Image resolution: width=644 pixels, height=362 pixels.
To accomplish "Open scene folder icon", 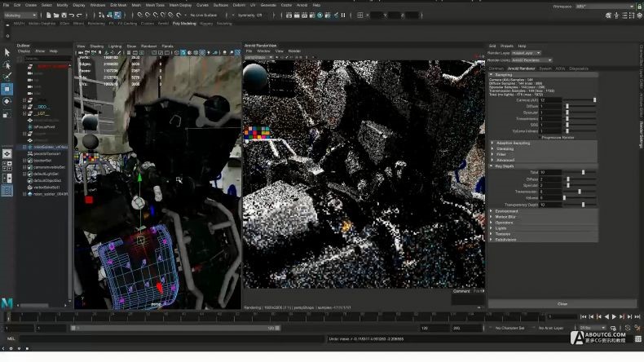I will point(56,15).
